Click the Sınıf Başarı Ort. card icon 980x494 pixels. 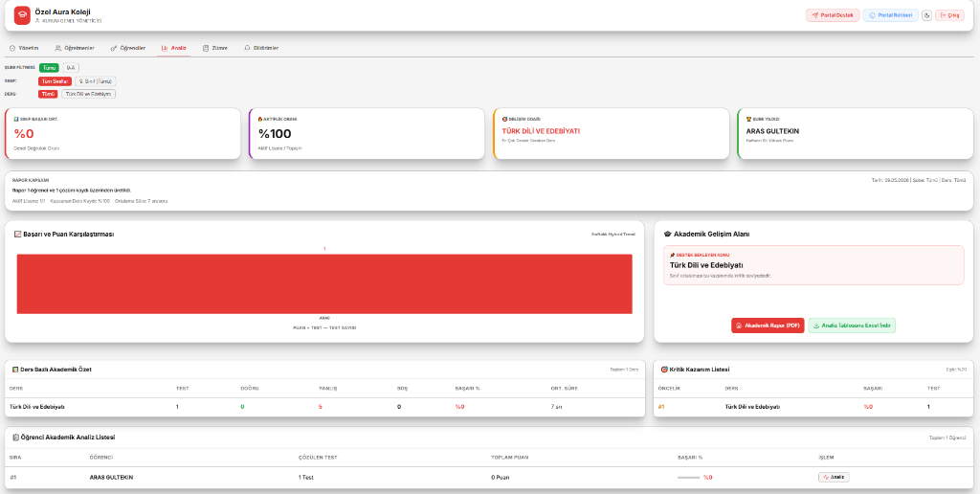click(x=15, y=119)
